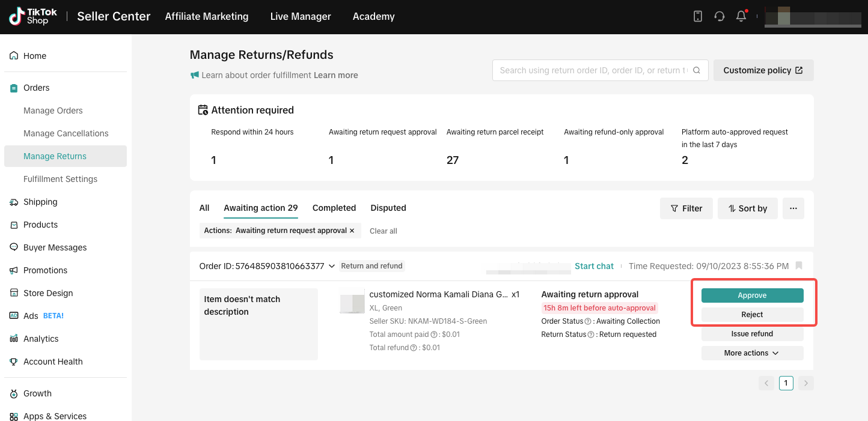868x421 pixels.
Task: Approve the return request
Action: tap(752, 295)
